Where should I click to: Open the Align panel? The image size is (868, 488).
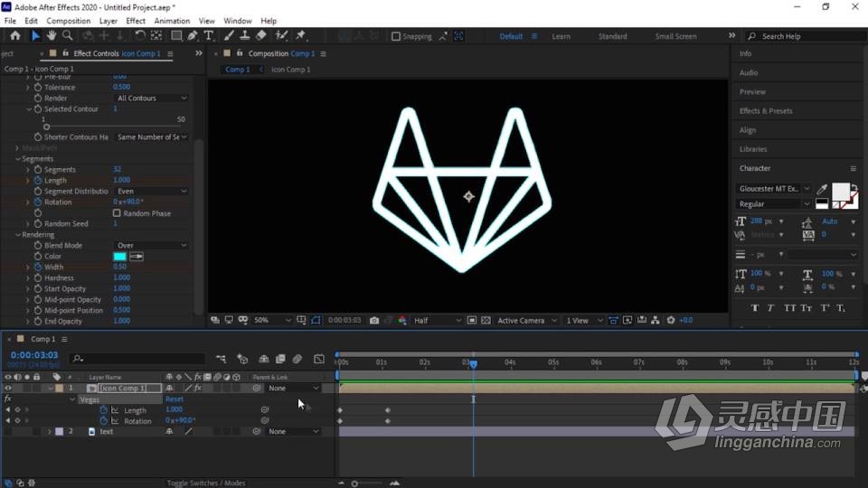(x=748, y=130)
